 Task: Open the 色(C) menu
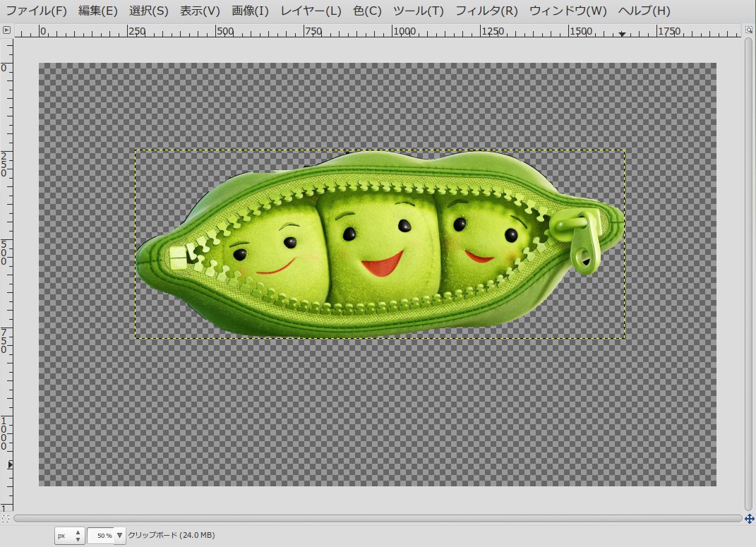pos(367,11)
